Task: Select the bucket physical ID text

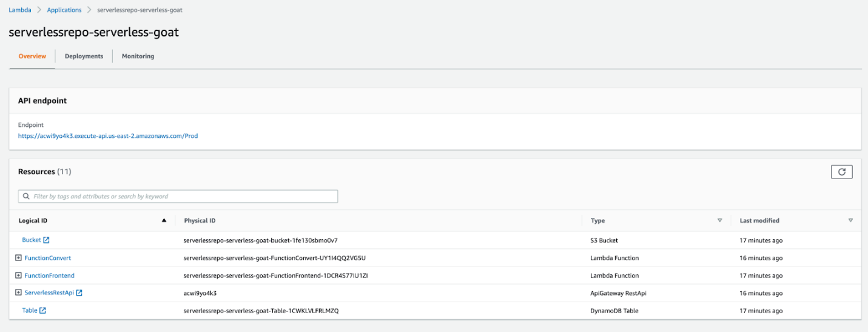Action: [x=260, y=240]
